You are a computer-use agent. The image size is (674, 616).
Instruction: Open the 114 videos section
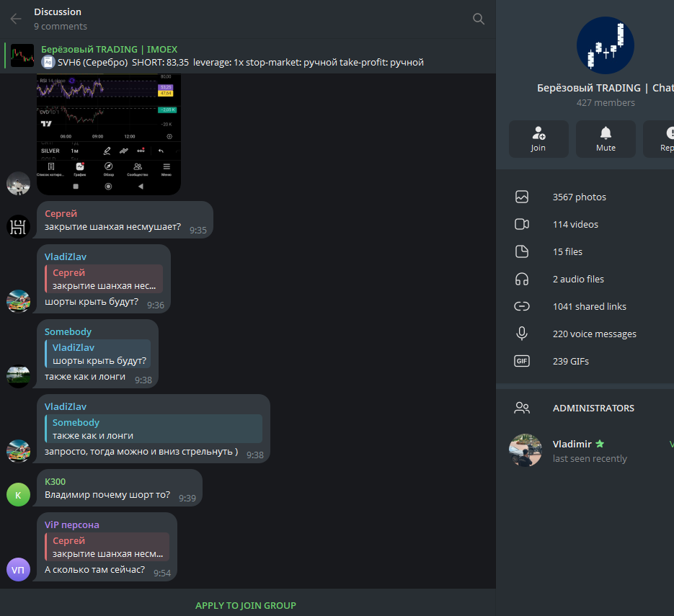coord(585,224)
